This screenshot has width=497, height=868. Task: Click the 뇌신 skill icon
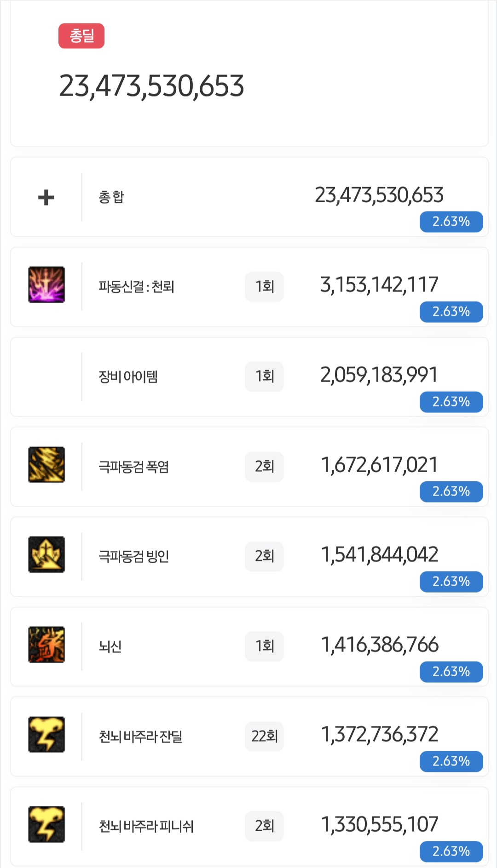(46, 645)
